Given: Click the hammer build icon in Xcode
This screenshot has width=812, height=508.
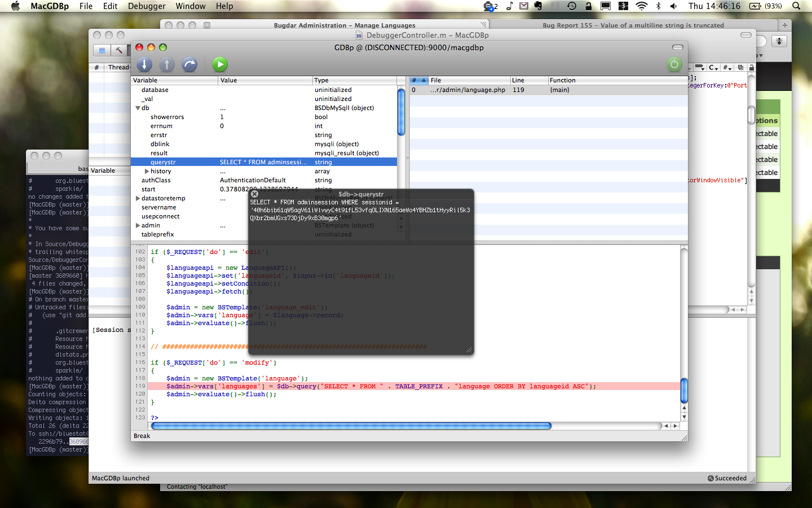Looking at the screenshot, I should [119, 50].
